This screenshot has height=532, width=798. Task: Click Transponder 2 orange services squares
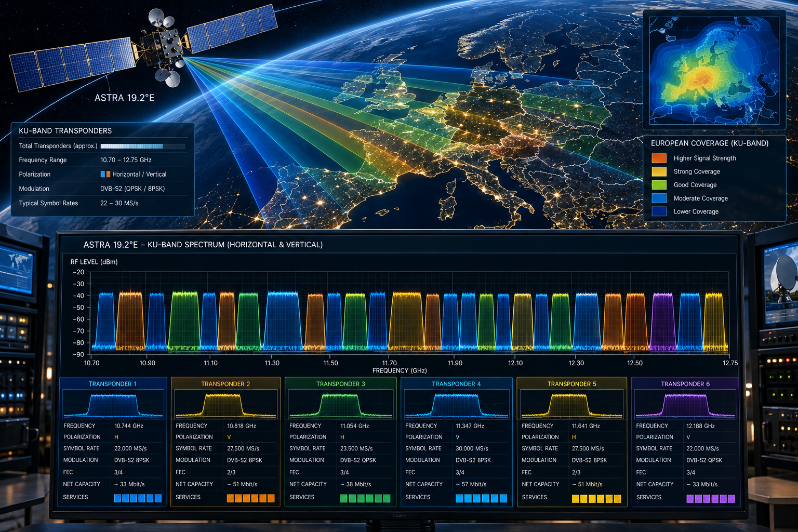coord(251,498)
